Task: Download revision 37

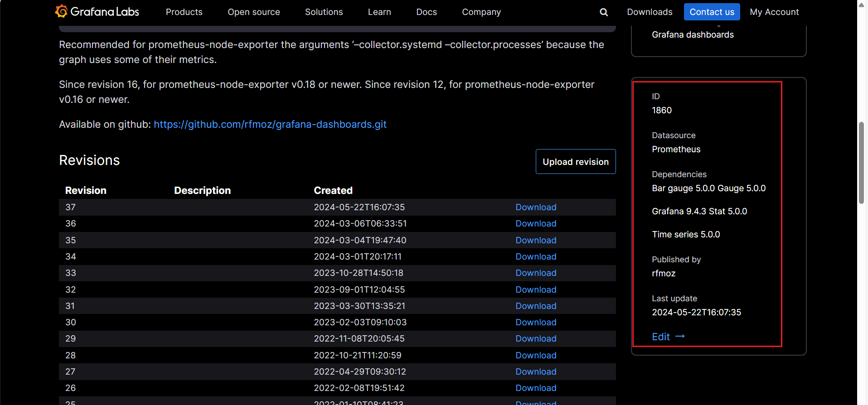Action: (x=536, y=207)
